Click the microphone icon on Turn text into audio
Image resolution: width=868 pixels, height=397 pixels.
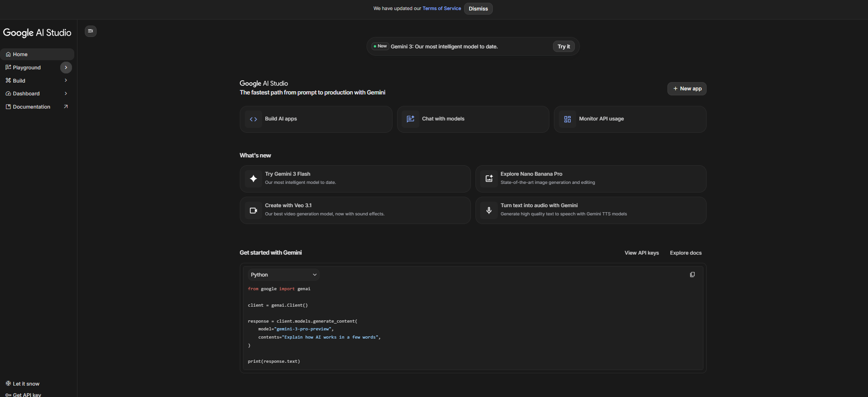click(489, 210)
